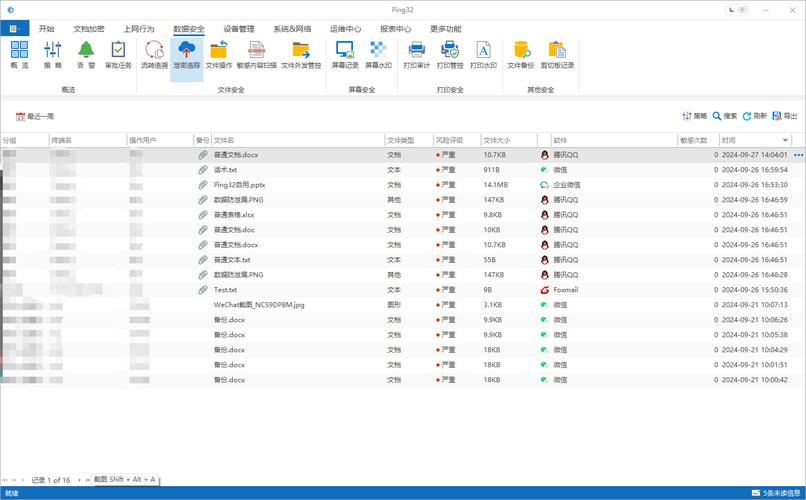Click paperclip icon in 普通表格.xlsx row
The image size is (806, 500).
[203, 215]
